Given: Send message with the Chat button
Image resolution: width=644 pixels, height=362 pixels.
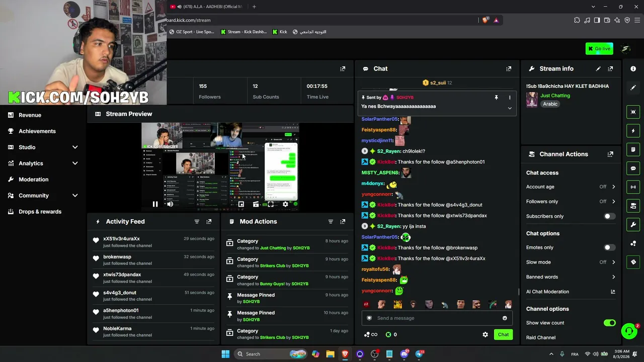Looking at the screenshot, I should click(503, 335).
